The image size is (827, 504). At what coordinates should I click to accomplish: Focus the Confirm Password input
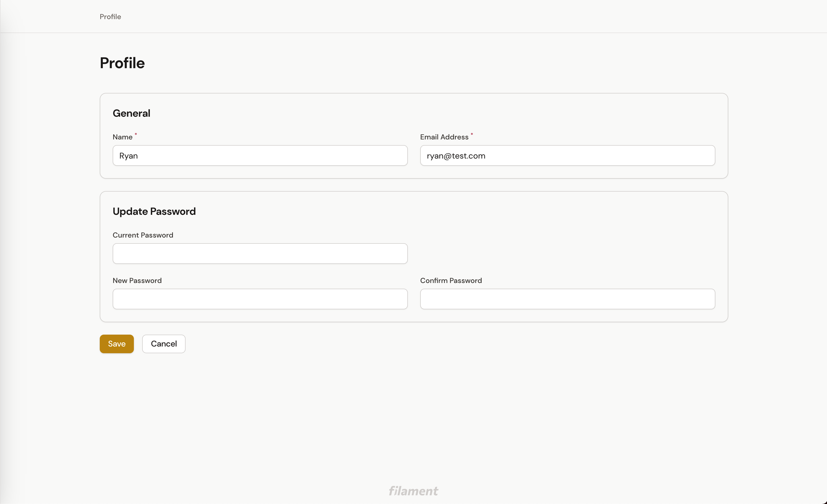pyautogui.click(x=567, y=299)
